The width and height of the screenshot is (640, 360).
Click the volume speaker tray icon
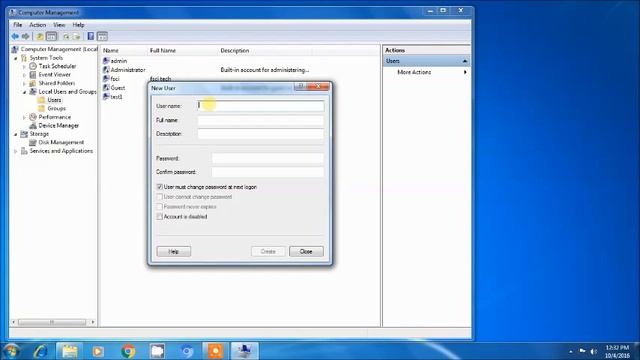[x=593, y=351]
